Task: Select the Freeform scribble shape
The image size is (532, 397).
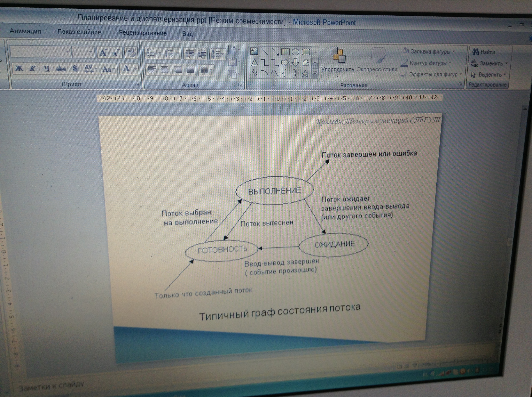Action: (x=255, y=73)
